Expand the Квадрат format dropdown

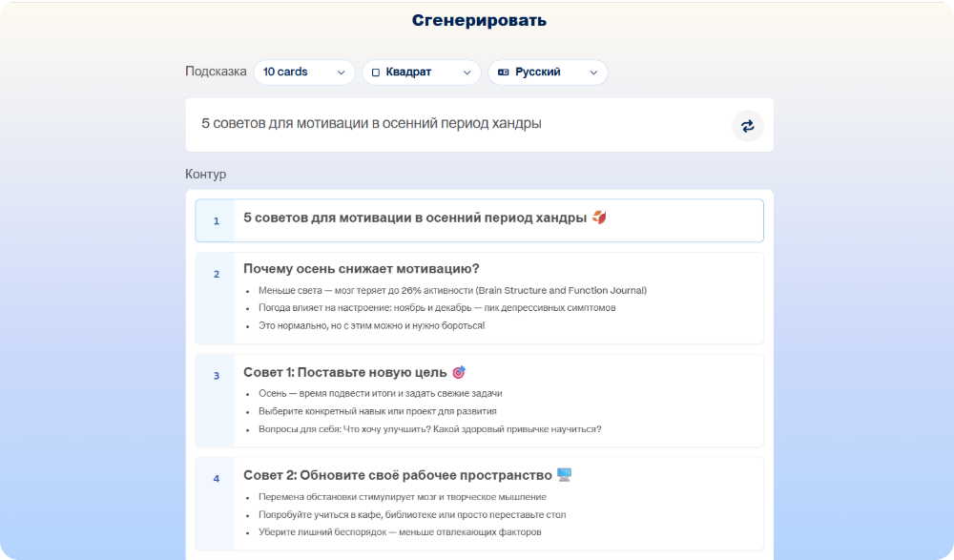pyautogui.click(x=421, y=73)
